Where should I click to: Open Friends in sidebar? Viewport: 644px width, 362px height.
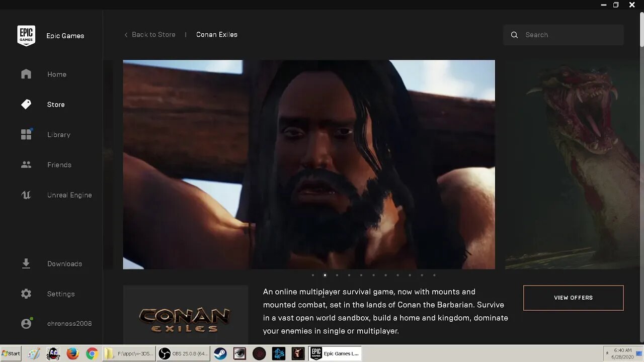coord(59,165)
